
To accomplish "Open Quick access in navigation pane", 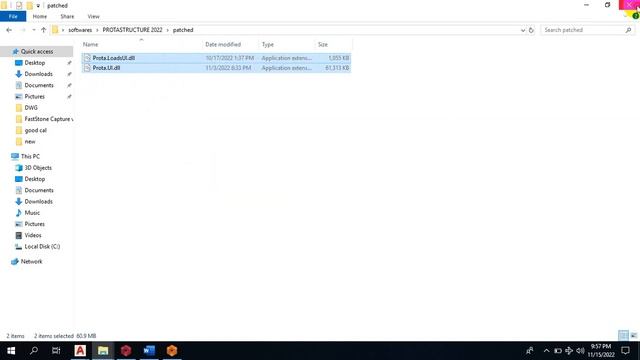I will tap(37, 51).
